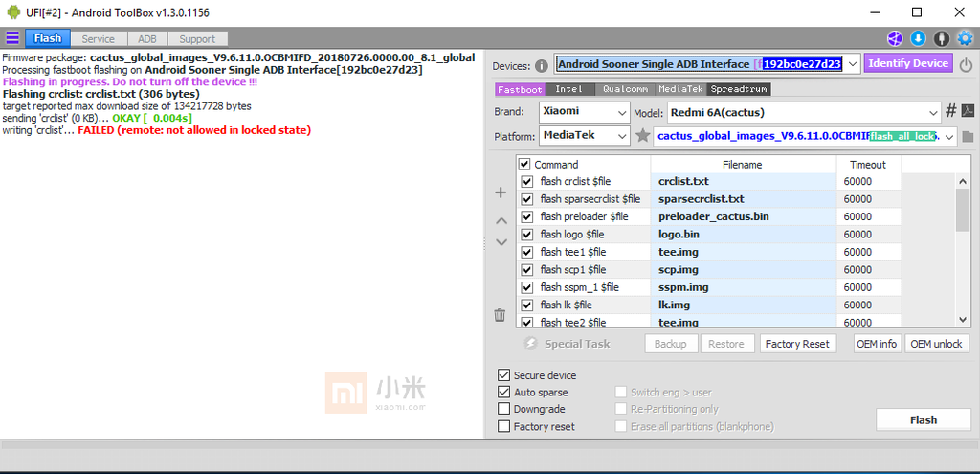Click the Android app icon in the title bar

point(13,11)
